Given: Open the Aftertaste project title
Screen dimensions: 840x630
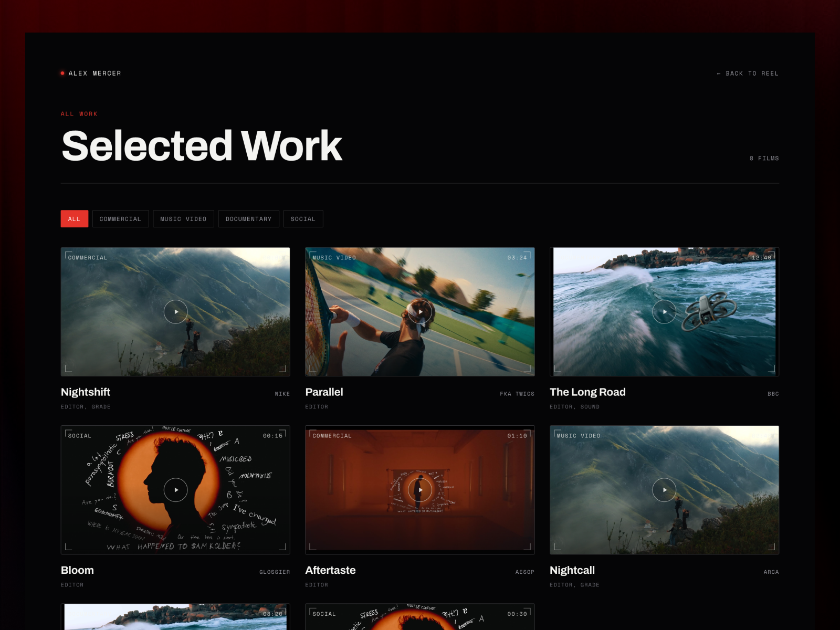Looking at the screenshot, I should (330, 570).
